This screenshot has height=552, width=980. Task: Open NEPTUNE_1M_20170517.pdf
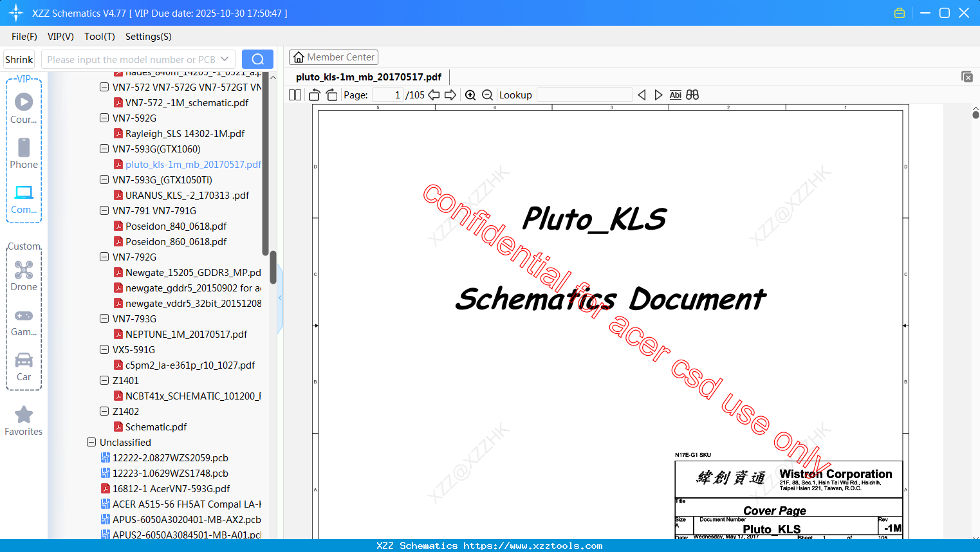click(186, 334)
